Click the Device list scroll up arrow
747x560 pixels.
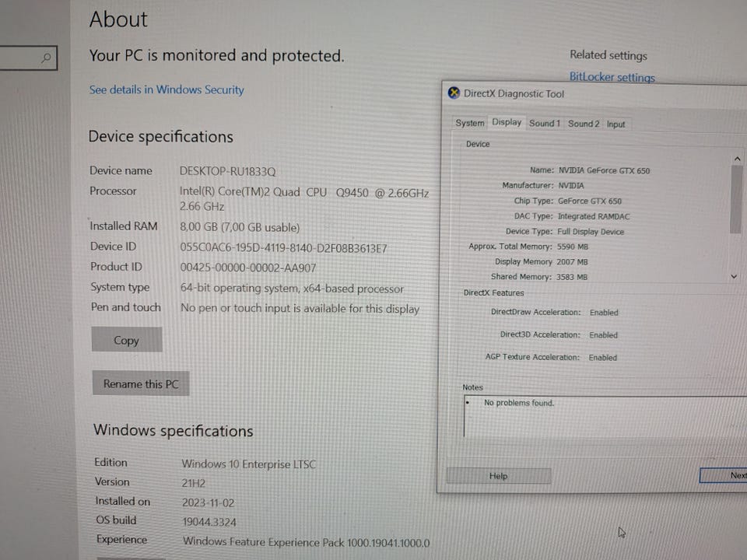tap(737, 159)
